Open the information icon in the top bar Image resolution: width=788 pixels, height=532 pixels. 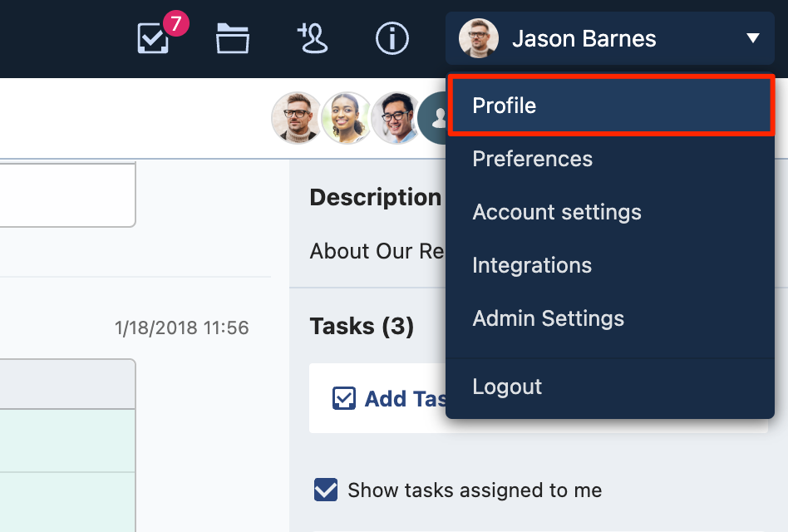pos(392,37)
